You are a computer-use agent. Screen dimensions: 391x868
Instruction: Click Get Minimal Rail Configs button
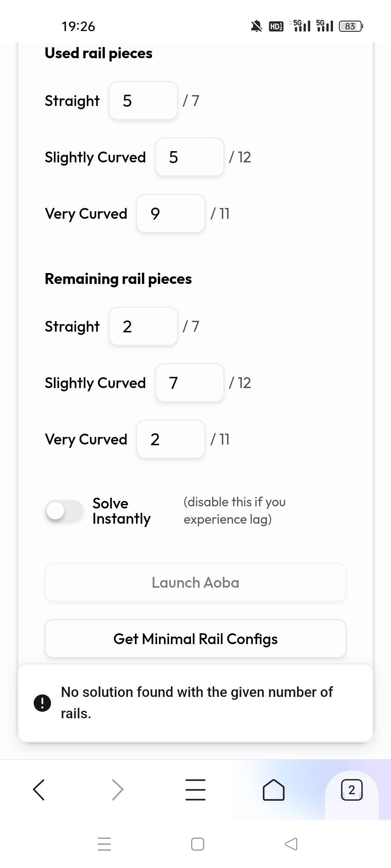click(x=195, y=639)
